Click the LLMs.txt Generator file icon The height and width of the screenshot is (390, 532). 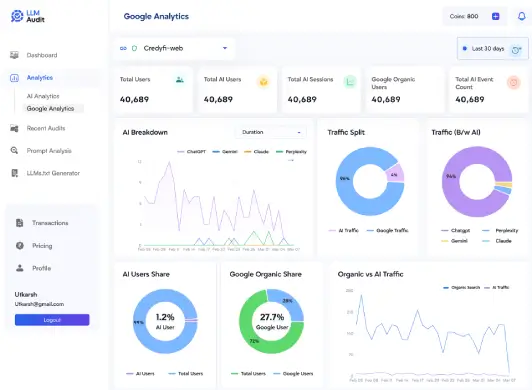15,173
